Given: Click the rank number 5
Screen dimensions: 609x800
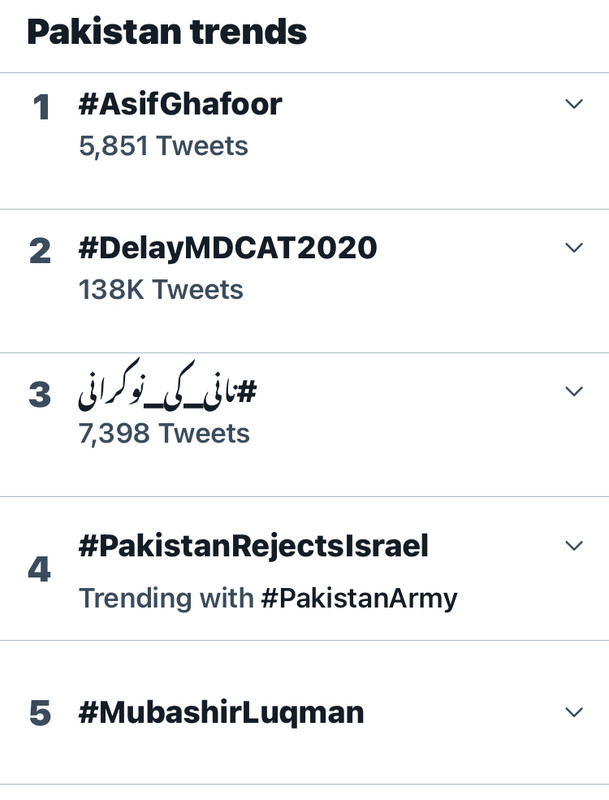Looking at the screenshot, I should [x=40, y=714].
